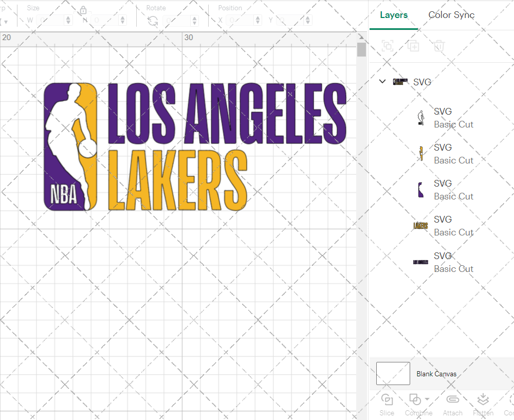The image size is (514, 420).
Task: Click the Height size input field
Action: pyautogui.click(x=105, y=21)
